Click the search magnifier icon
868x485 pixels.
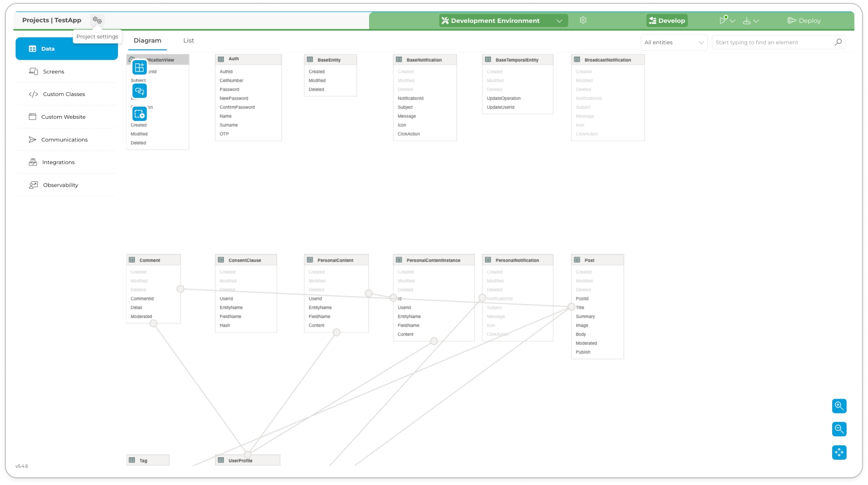pos(838,42)
